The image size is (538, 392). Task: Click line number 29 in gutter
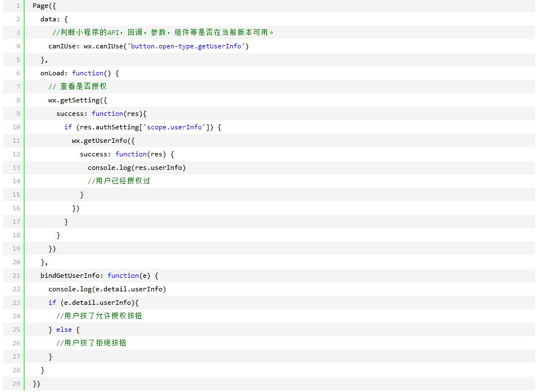click(x=16, y=384)
